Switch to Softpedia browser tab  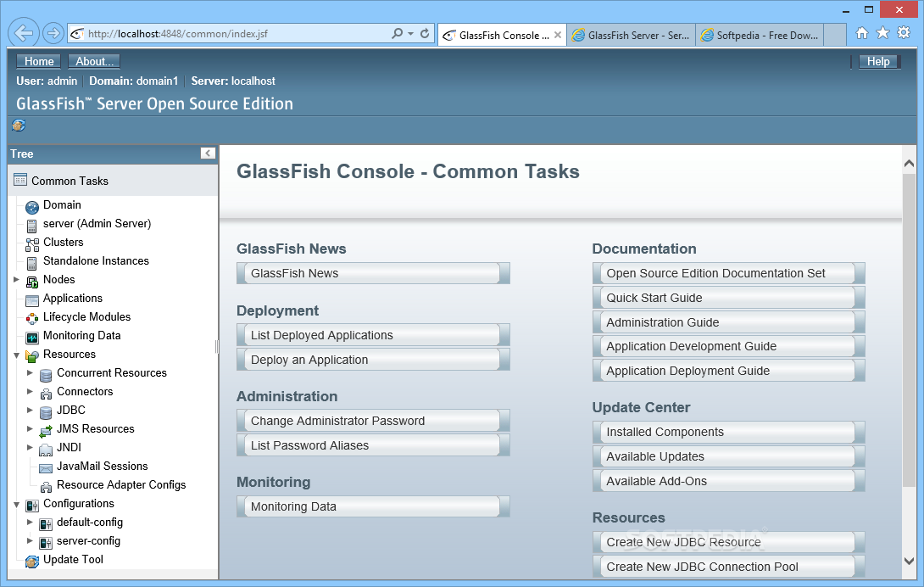[760, 36]
